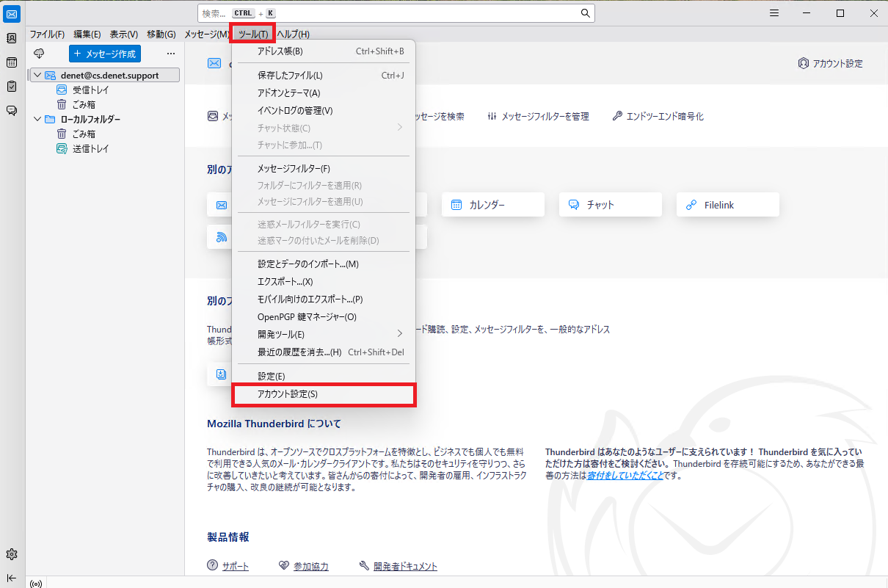This screenshot has height=588, width=888.
Task: Open the Calendar sidebar icon
Action: 12,62
